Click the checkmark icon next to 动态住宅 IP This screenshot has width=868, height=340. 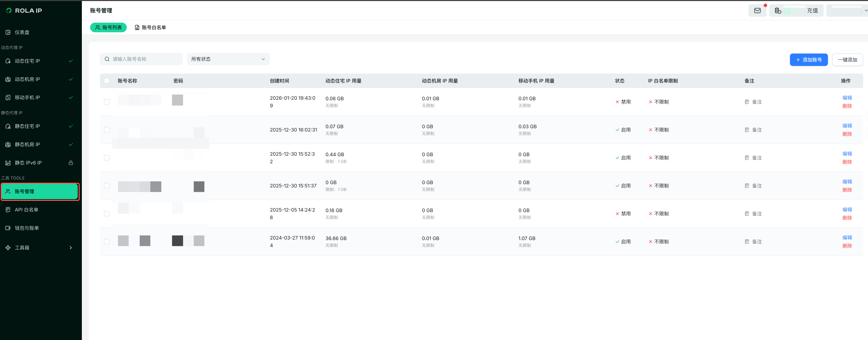pyautogui.click(x=71, y=61)
